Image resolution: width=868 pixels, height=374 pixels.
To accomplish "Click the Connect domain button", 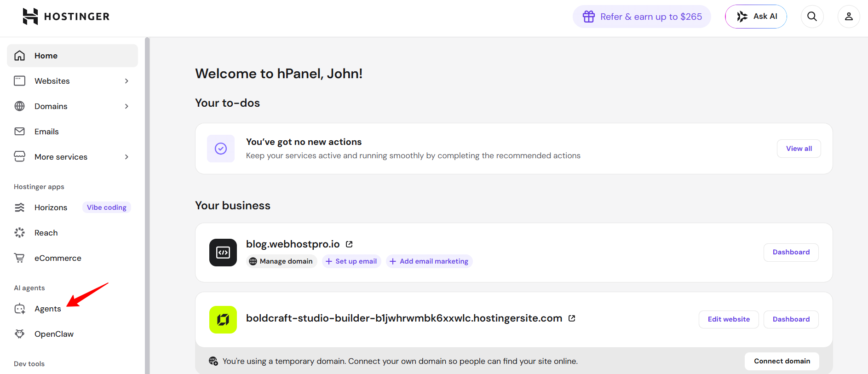I will coord(782,361).
